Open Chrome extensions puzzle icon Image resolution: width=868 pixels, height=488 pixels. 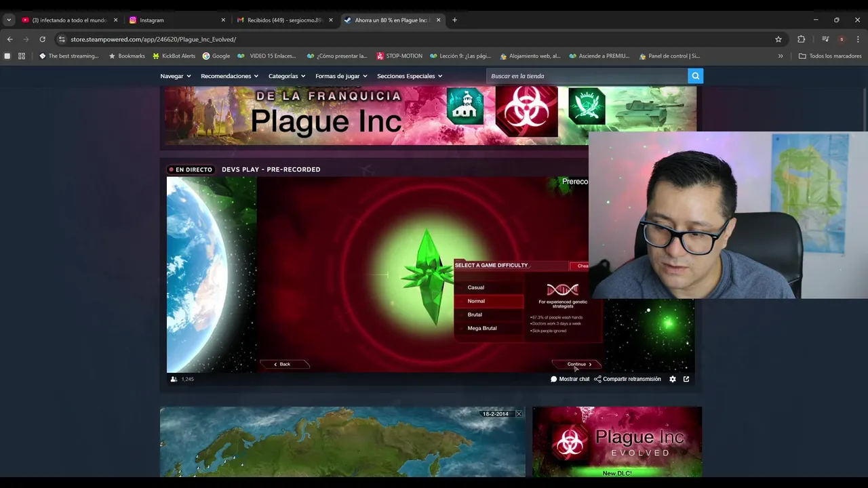(x=802, y=39)
